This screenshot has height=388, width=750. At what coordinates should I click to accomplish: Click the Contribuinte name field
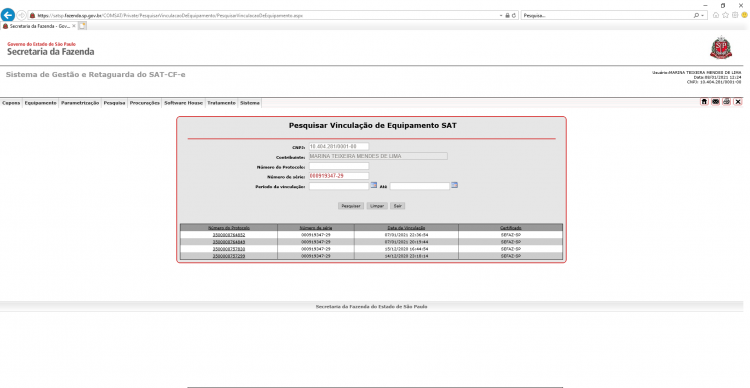[378, 156]
